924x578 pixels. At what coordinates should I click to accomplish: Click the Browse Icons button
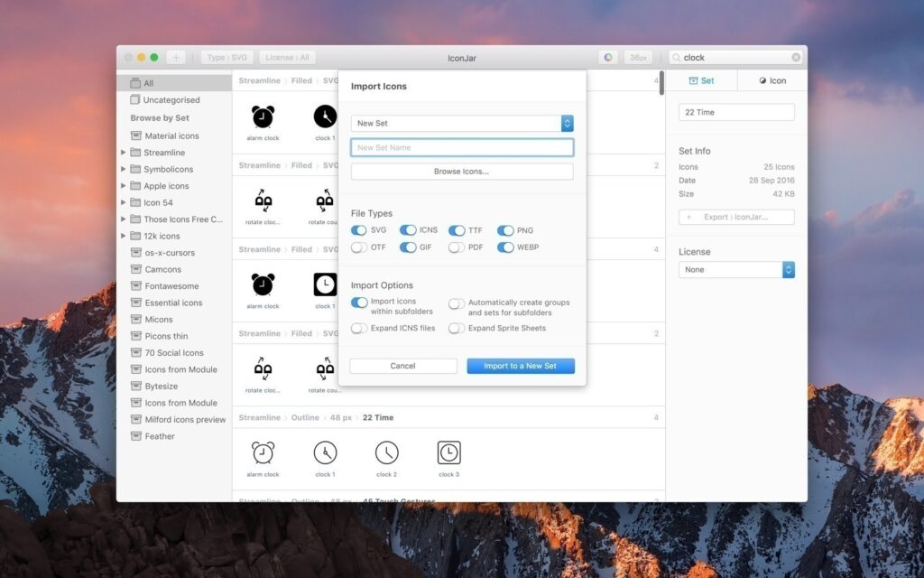tap(462, 172)
